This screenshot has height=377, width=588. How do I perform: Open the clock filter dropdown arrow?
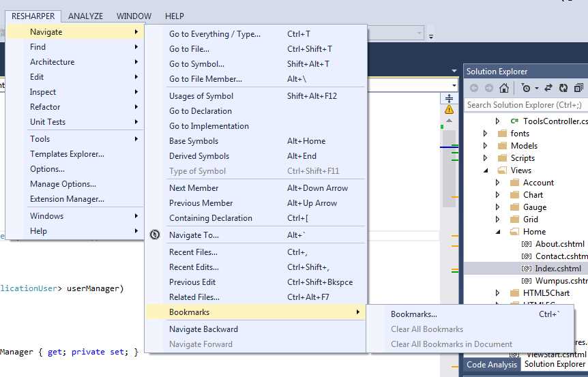(537, 89)
